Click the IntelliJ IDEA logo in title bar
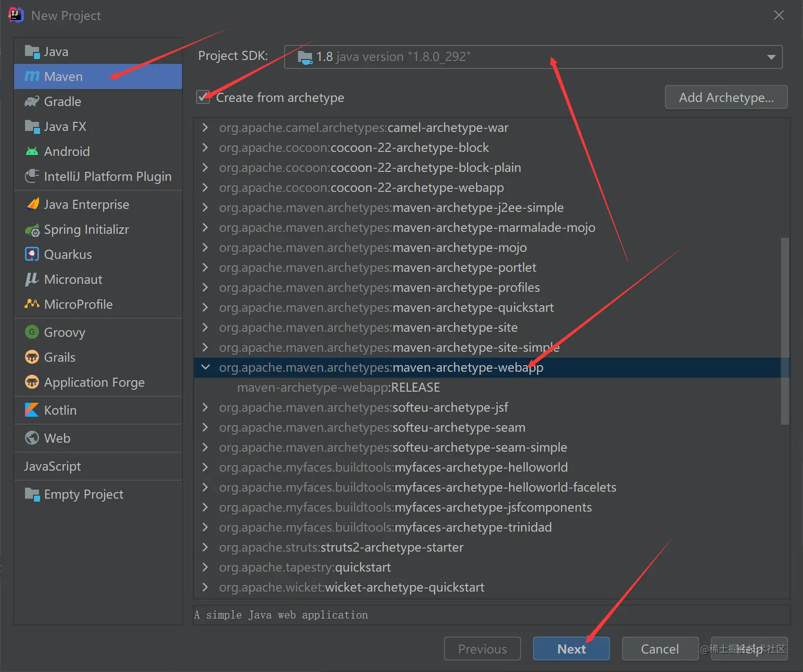This screenshot has width=803, height=672. 16,15
